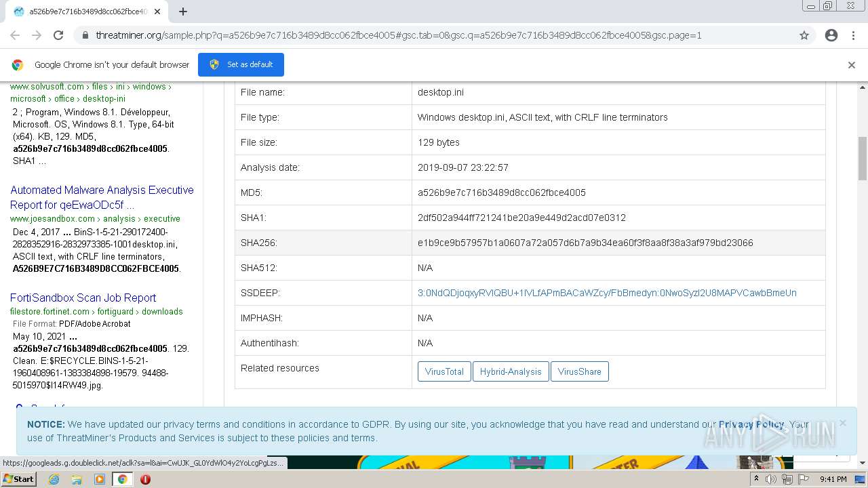Select the analysis date 2019-09-07 23:22:57
Screen dimensions: 868x488
click(463, 167)
